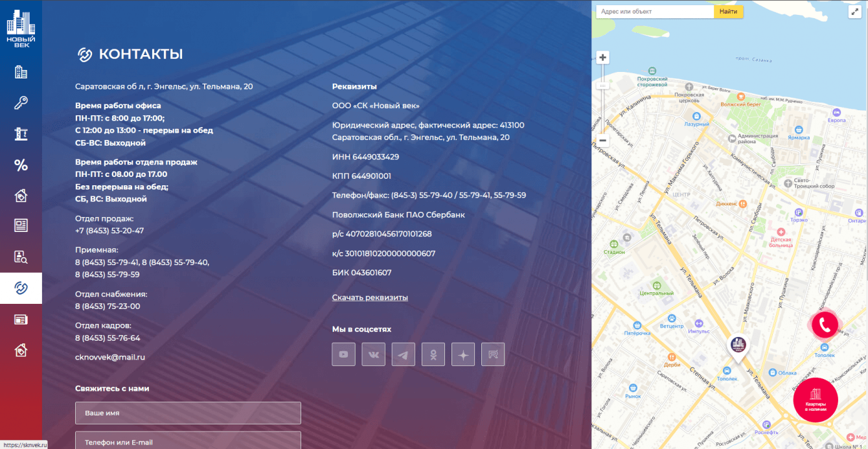Click the Реквизиты heading
This screenshot has width=868, height=449.
click(x=354, y=86)
